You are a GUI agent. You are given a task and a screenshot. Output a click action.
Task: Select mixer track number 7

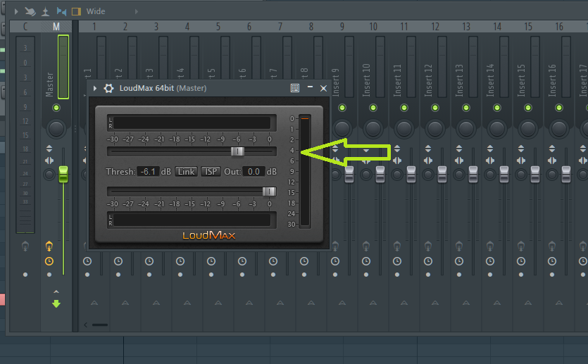point(280,27)
